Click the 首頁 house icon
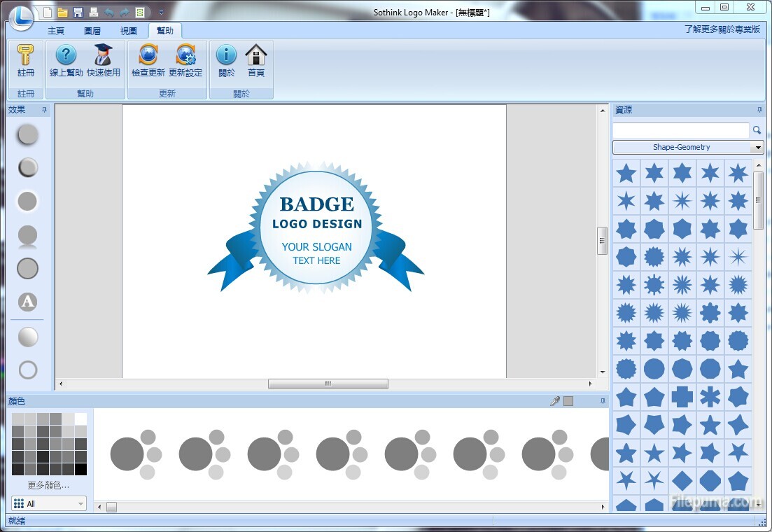The width and height of the screenshot is (772, 532). coord(256,56)
